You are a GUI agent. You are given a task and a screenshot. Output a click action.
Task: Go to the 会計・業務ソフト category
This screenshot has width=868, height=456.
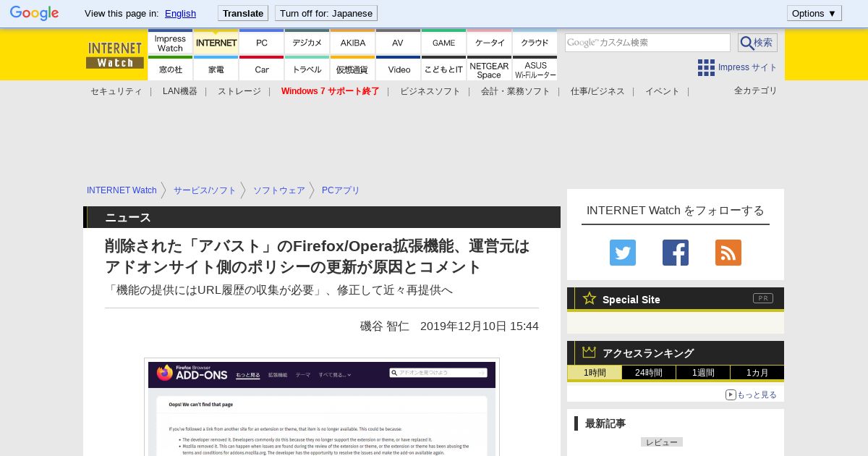coord(516,91)
